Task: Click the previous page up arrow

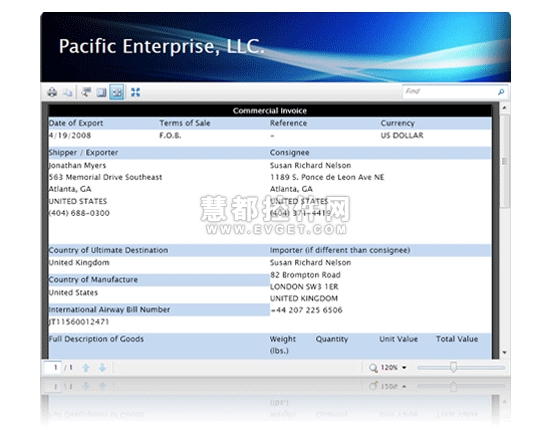Action: coord(86,368)
